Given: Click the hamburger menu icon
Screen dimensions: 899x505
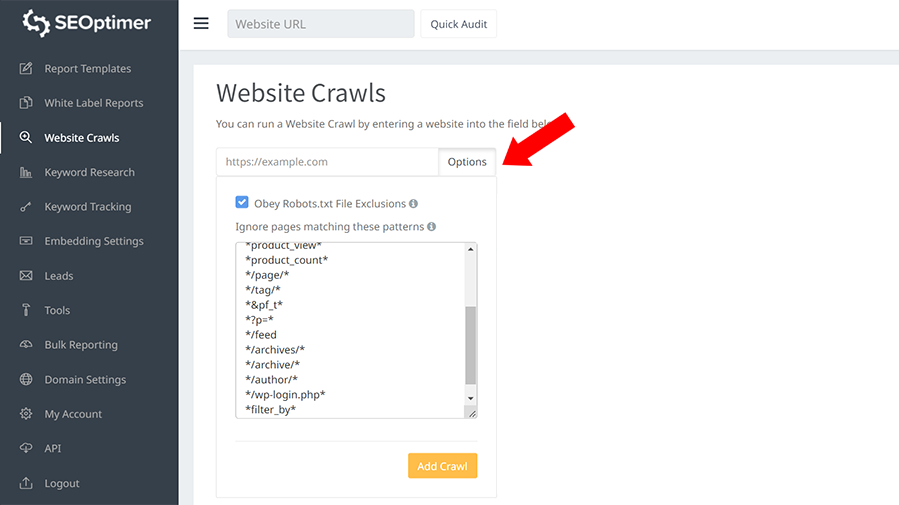Looking at the screenshot, I should tap(201, 24).
